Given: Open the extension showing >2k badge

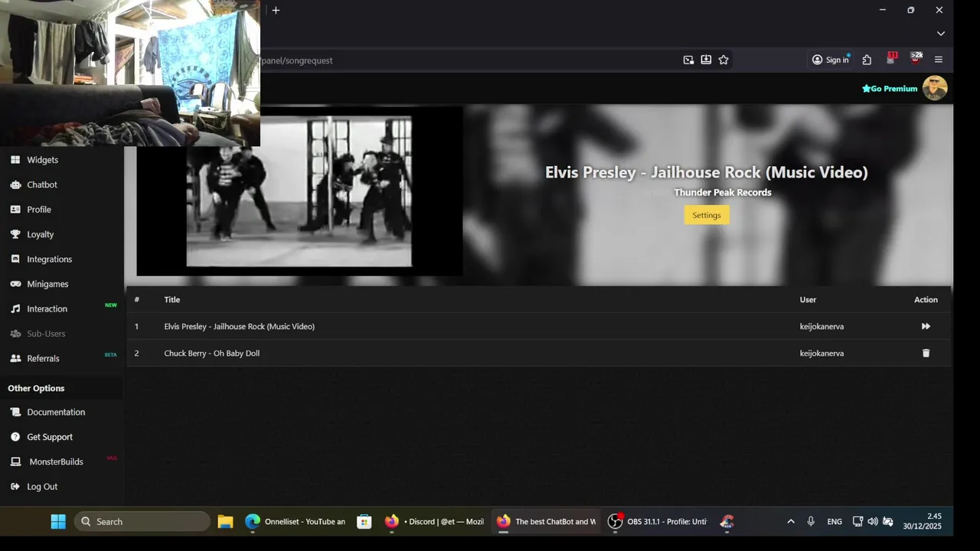Looking at the screenshot, I should (916, 59).
